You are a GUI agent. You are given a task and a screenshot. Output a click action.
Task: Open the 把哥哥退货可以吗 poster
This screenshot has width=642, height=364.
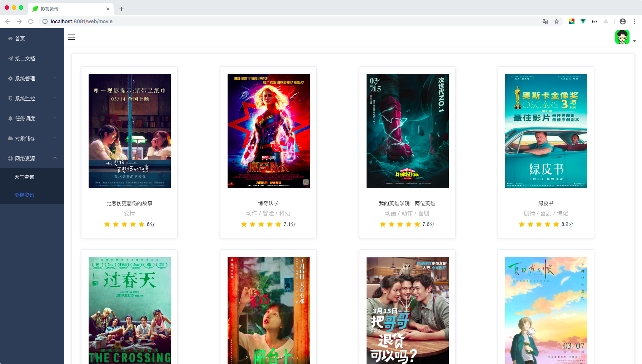[x=408, y=310]
